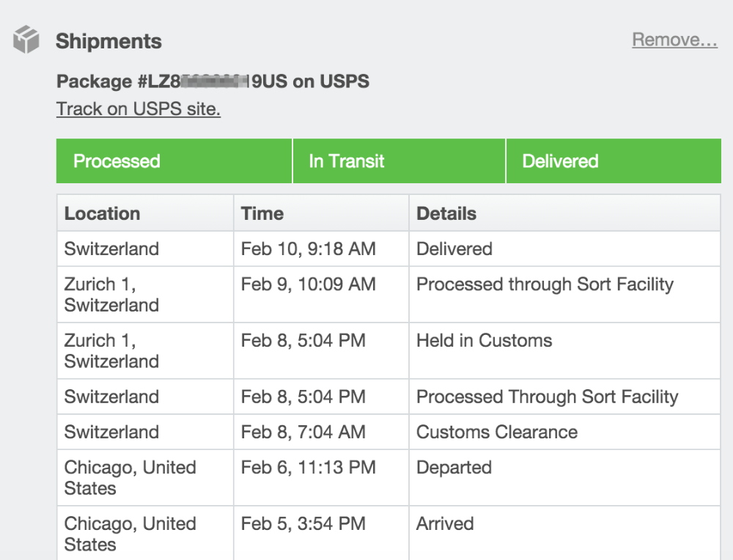Click the Feb 10, 9:18 AM time cell
Image resolution: width=733 pixels, height=560 pixels.
coord(308,249)
